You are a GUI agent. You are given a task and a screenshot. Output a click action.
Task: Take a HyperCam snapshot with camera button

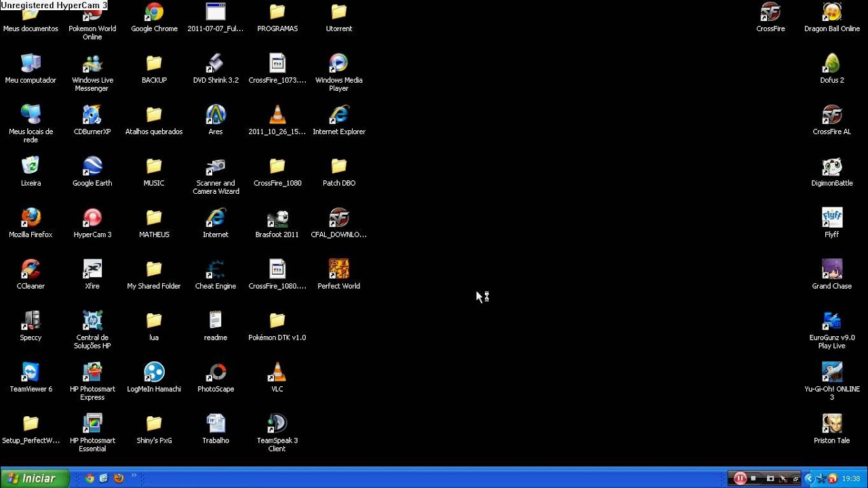pos(770,479)
